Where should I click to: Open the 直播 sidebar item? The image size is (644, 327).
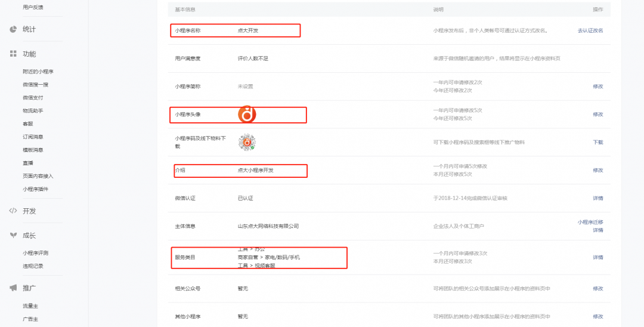(28, 163)
